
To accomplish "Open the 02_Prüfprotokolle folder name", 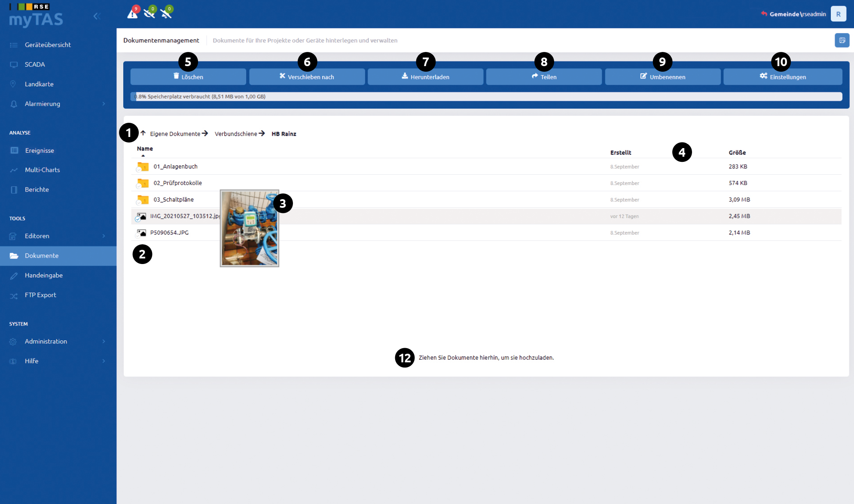I will click(x=177, y=183).
